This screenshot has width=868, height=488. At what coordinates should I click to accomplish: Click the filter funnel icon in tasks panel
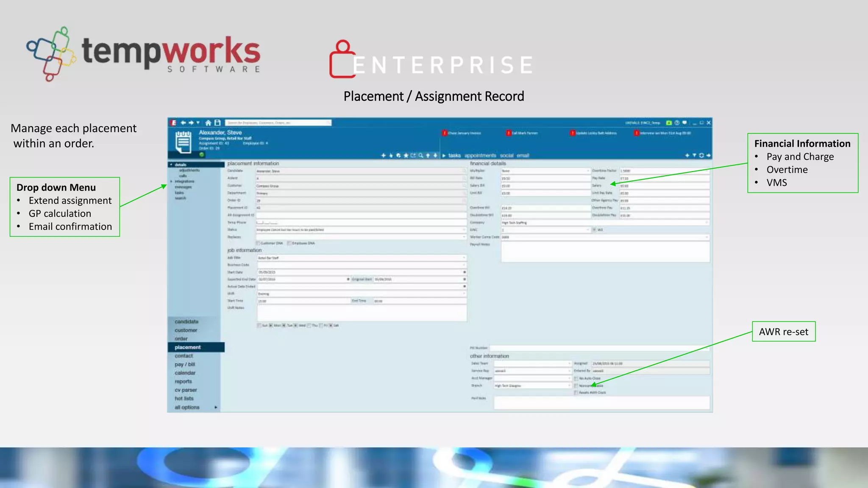coord(694,155)
